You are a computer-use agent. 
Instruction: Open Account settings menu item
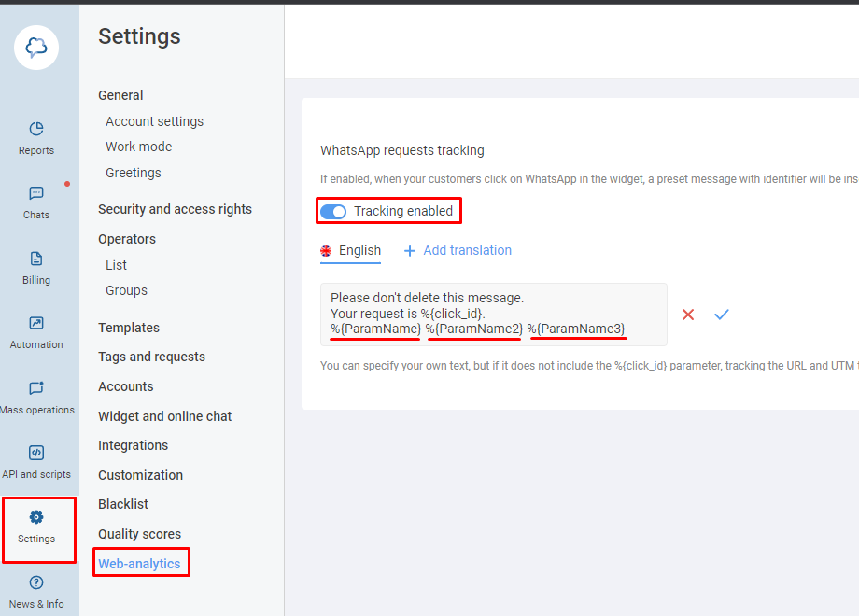tap(154, 121)
